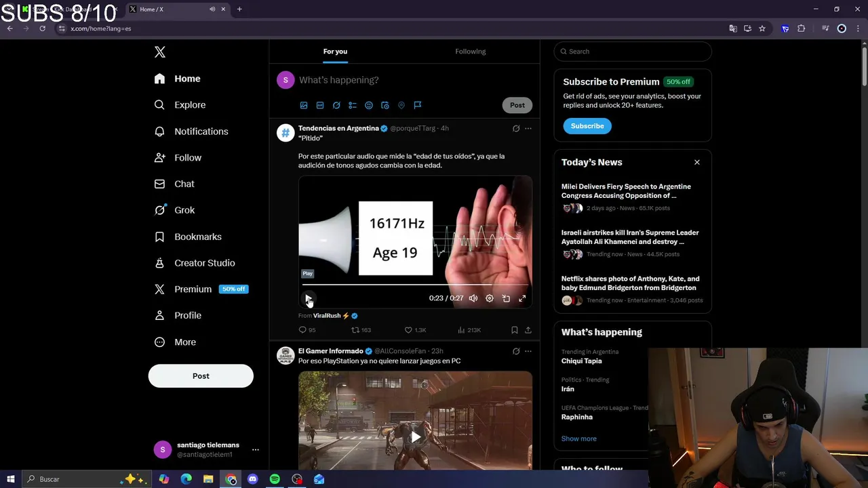Repost the Pitido post with 163 reposts
The image size is (868, 488).
click(x=361, y=330)
